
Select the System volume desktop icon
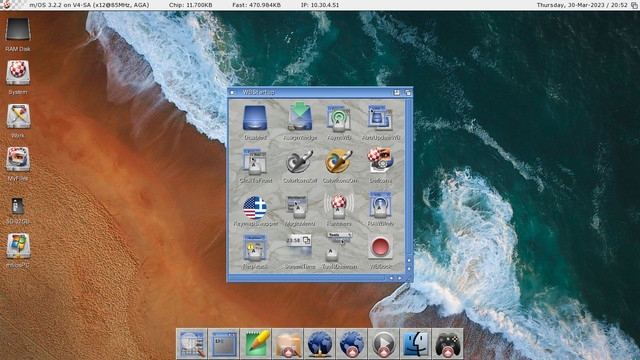click(18, 73)
